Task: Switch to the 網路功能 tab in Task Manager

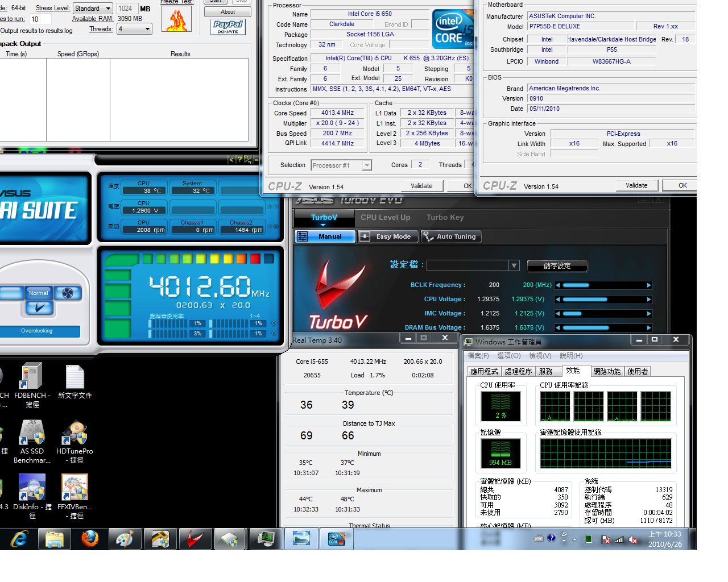Action: (607, 371)
